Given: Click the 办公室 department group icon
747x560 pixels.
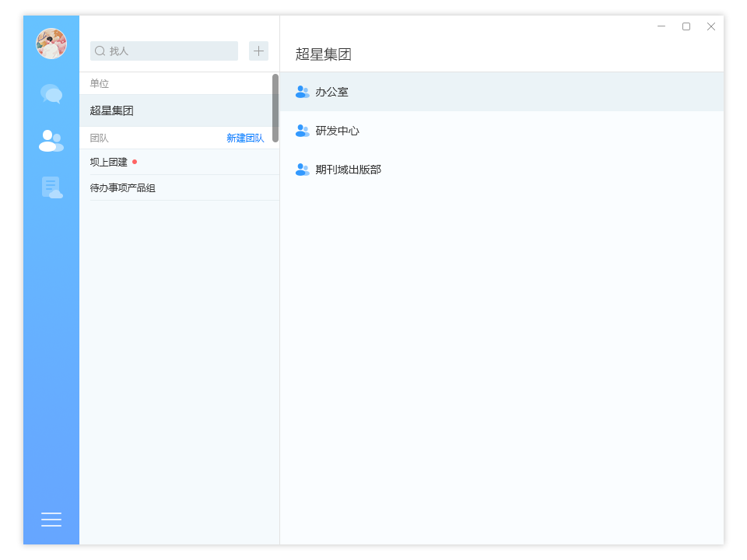Looking at the screenshot, I should tap(302, 92).
